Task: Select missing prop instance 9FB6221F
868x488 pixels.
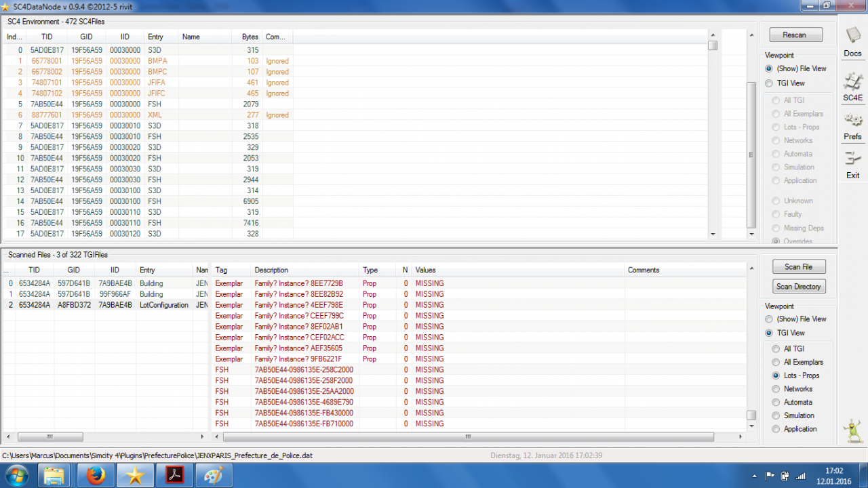Action: click(478, 359)
